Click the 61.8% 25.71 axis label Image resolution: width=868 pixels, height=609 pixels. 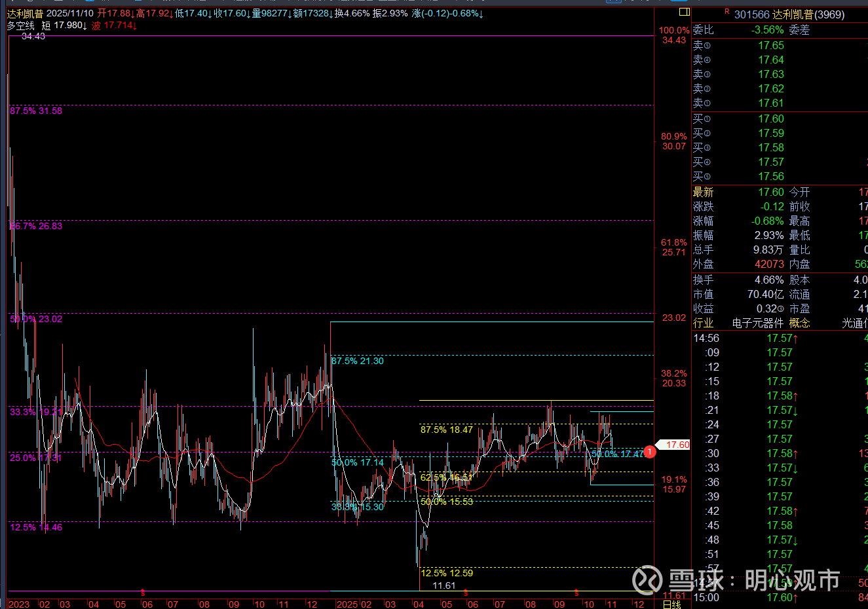coord(674,247)
